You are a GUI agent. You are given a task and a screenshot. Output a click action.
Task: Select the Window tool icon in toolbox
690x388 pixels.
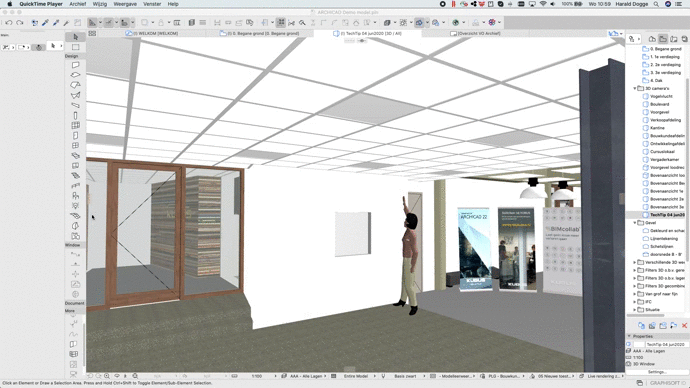75,146
